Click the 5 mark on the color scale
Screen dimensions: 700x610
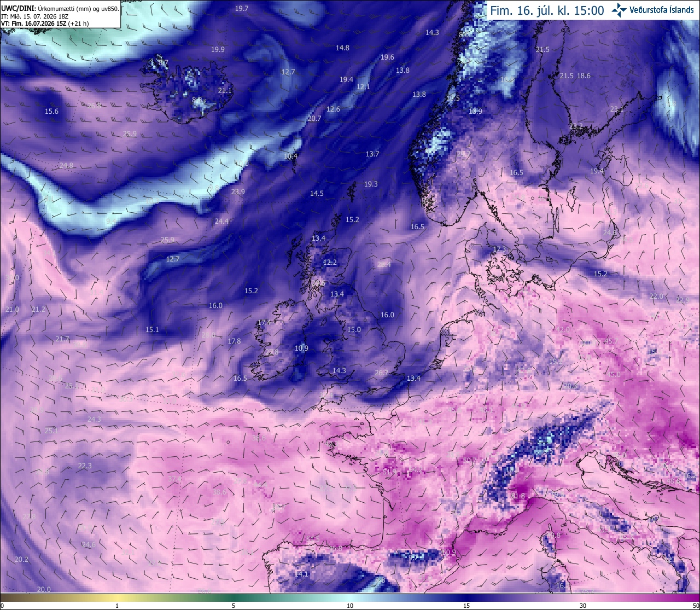tap(234, 606)
